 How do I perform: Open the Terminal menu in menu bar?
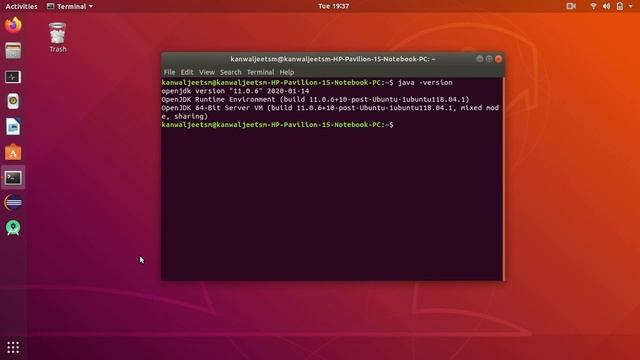[260, 72]
